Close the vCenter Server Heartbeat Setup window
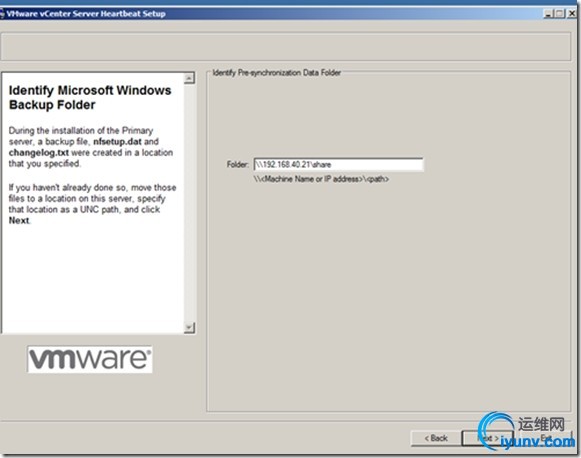Viewport: 581px width, 458px height. tap(572, 14)
